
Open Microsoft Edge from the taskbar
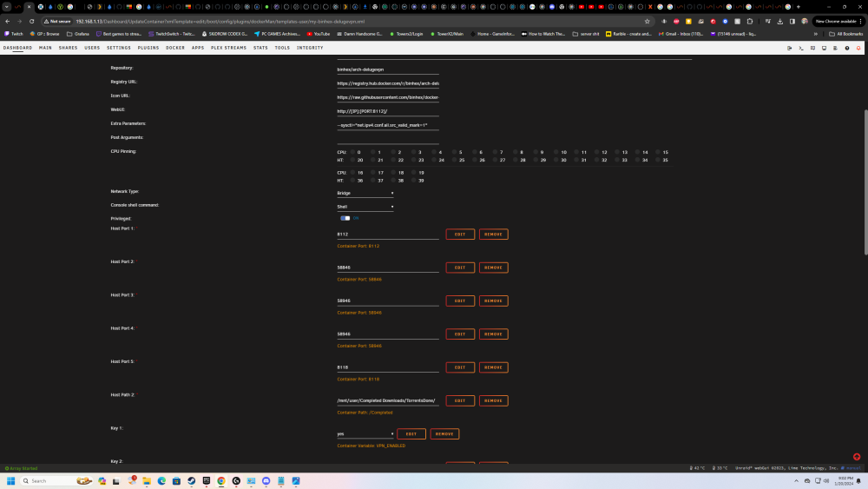tap(161, 480)
